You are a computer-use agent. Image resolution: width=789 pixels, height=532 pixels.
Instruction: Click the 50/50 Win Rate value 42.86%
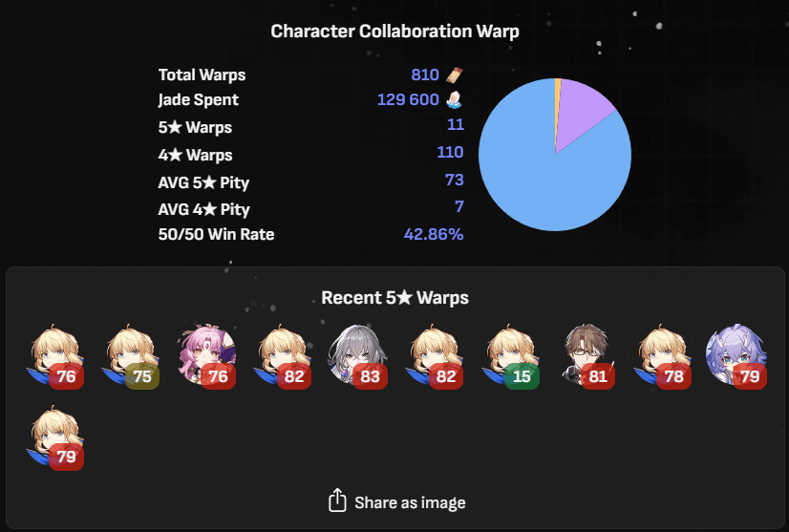coord(434,234)
